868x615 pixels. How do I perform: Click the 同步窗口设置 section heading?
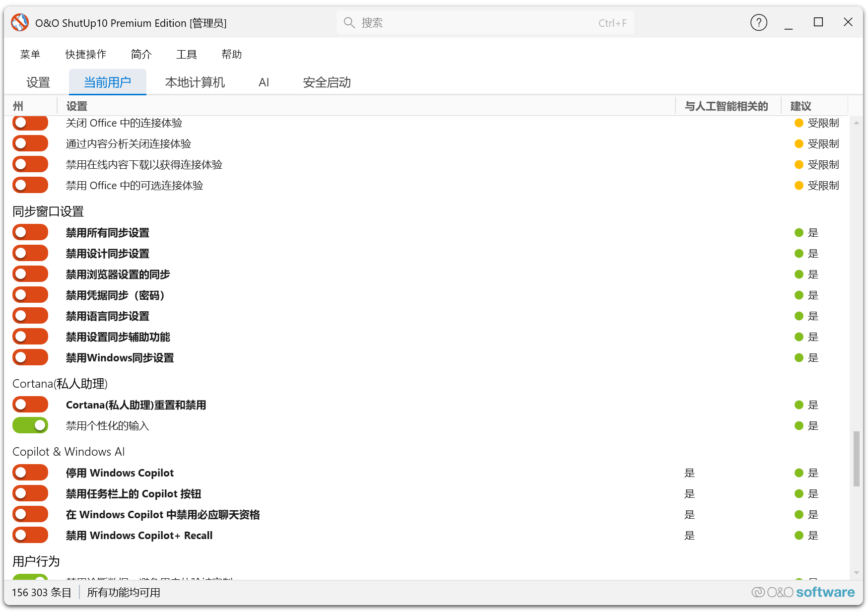pos(48,211)
